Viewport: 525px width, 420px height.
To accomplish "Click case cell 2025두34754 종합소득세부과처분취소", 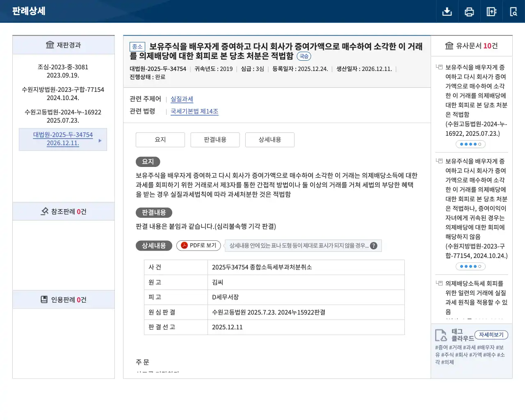I will [306, 267].
